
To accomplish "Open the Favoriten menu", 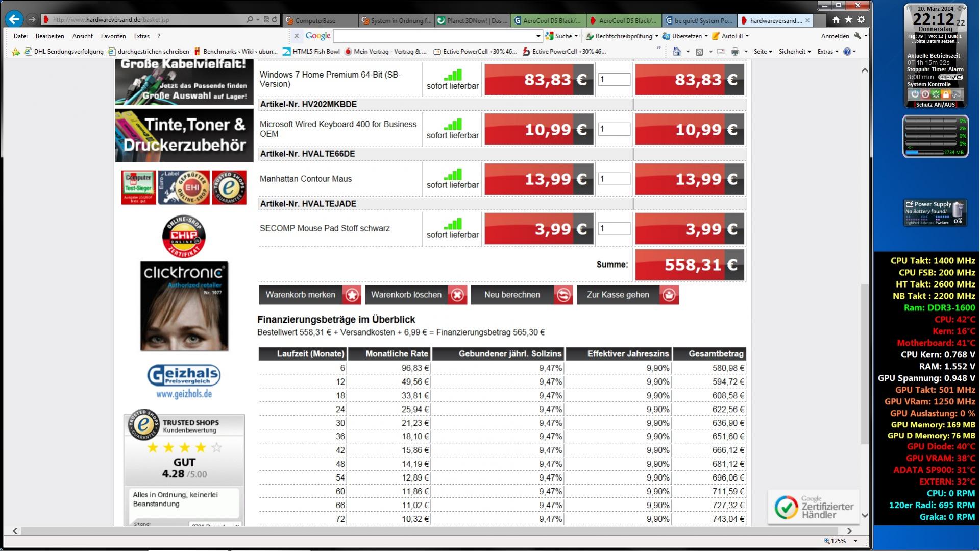I will [113, 36].
